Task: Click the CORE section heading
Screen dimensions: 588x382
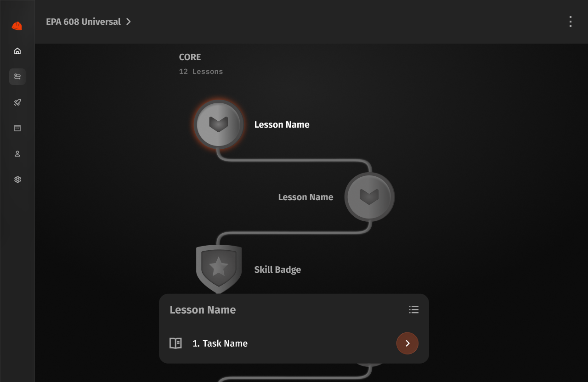Action: pos(190,57)
